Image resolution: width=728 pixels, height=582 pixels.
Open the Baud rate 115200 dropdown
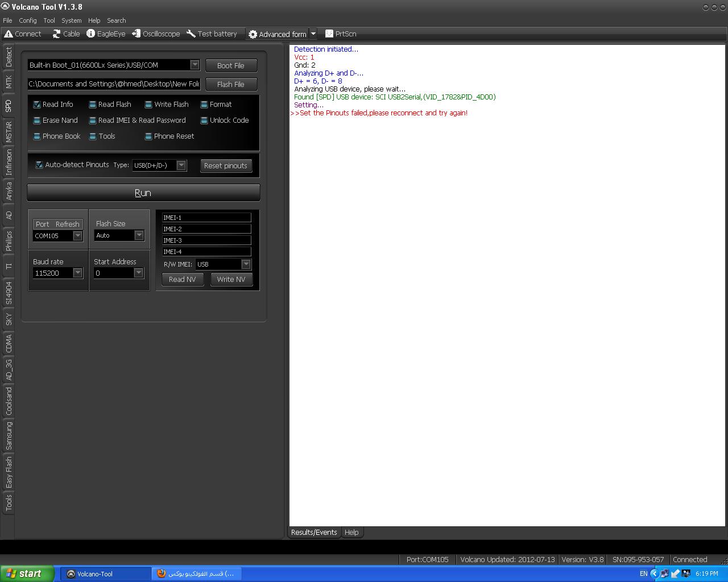click(x=78, y=273)
